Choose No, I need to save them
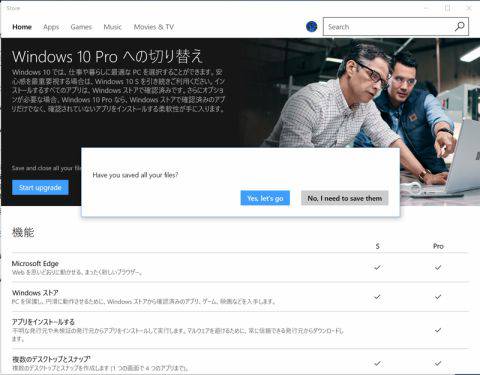This screenshot has height=375, width=480. 345,198
